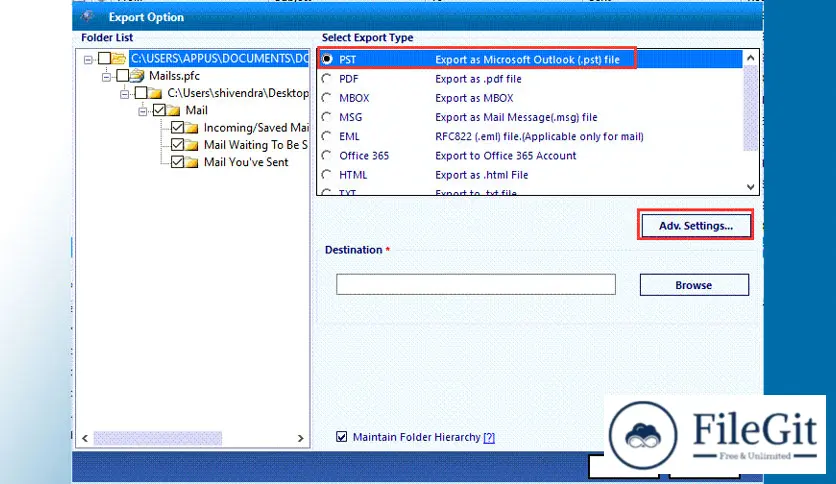
Task: Click the export type list scroll down arrow
Action: tap(750, 187)
